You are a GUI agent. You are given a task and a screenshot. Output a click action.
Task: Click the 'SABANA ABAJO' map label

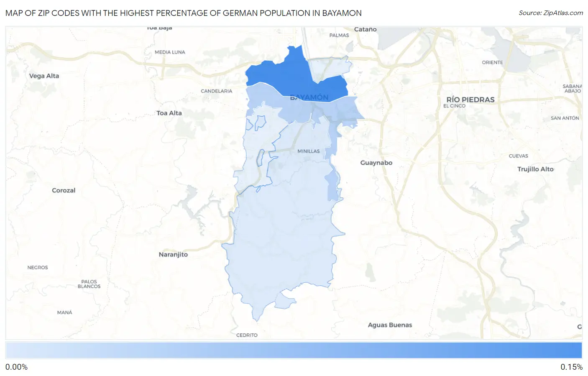(572, 88)
